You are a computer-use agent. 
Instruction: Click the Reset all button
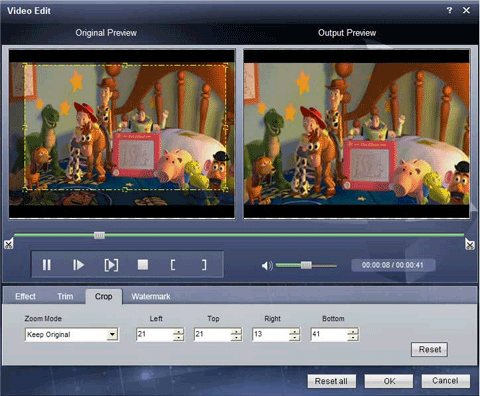click(x=331, y=381)
